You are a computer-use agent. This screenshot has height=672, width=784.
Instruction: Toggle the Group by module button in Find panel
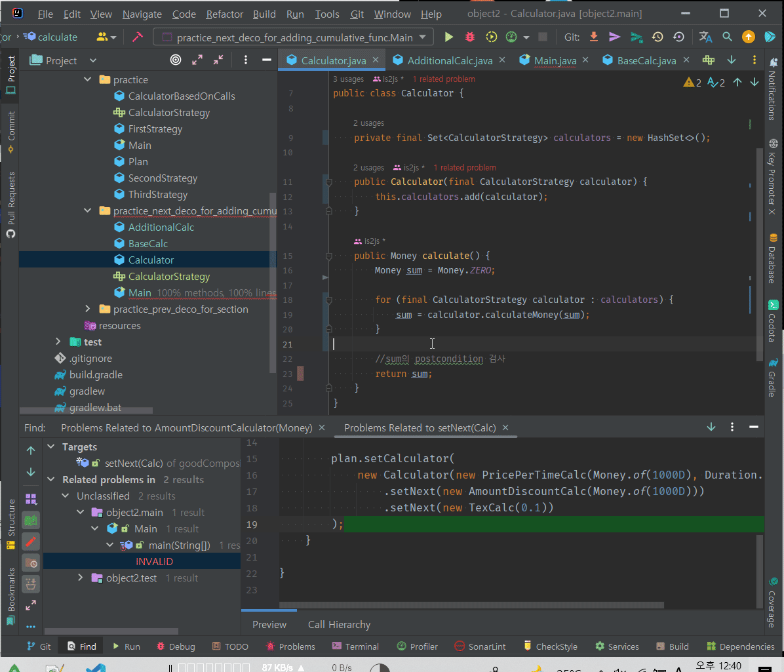pyautogui.click(x=31, y=500)
